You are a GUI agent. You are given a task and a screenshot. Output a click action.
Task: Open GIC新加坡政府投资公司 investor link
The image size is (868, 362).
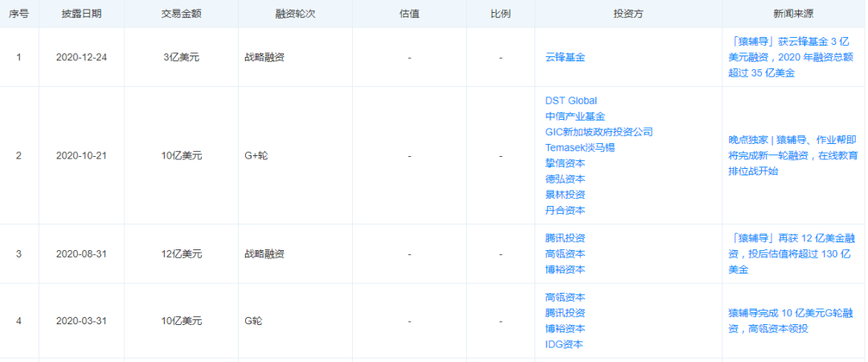tap(599, 132)
